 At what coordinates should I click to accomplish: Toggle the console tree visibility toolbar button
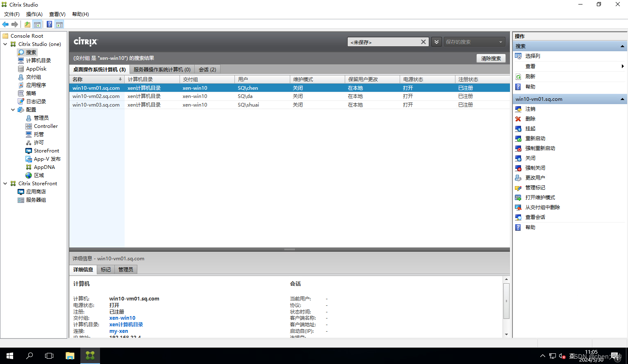(x=37, y=24)
